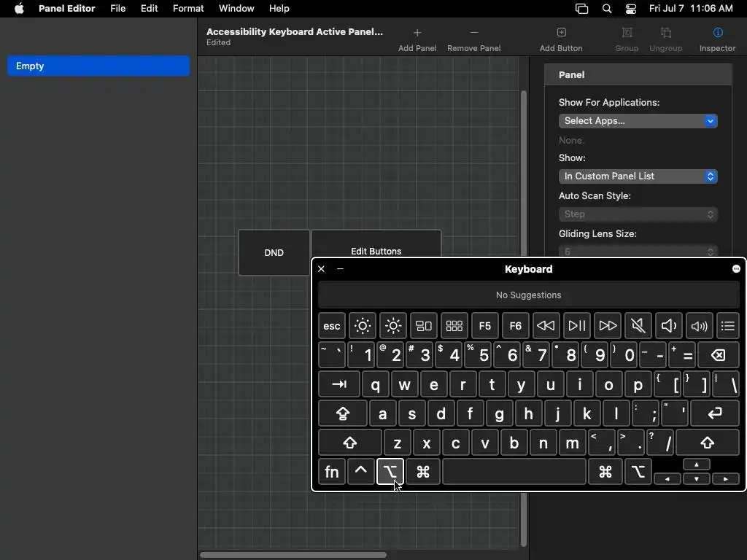This screenshot has width=747, height=560.
Task: Toggle the caps lock key
Action: [x=343, y=413]
